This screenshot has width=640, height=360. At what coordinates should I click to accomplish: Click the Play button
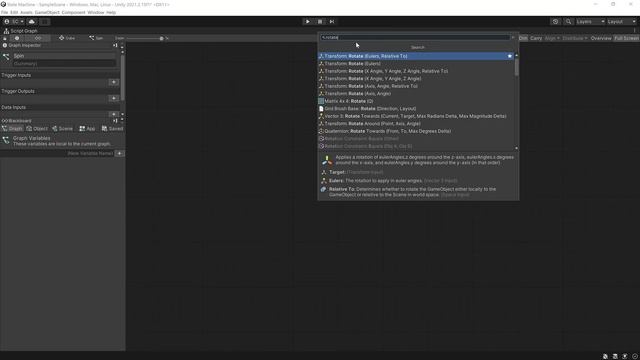point(308,22)
